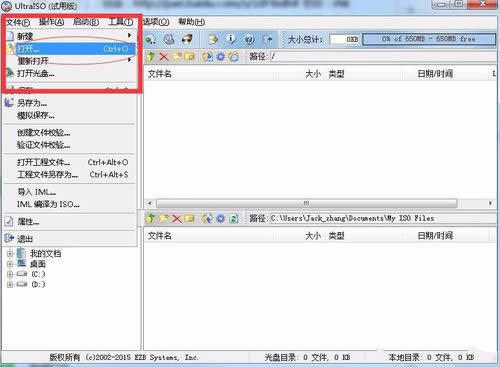
Task: Click the folder icon in the local pane toolbar
Action: click(164, 218)
